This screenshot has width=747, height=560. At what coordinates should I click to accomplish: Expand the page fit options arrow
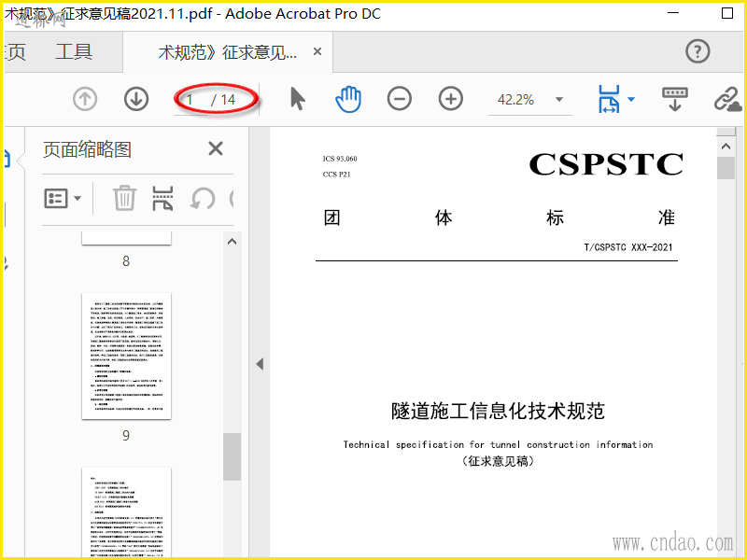(631, 99)
